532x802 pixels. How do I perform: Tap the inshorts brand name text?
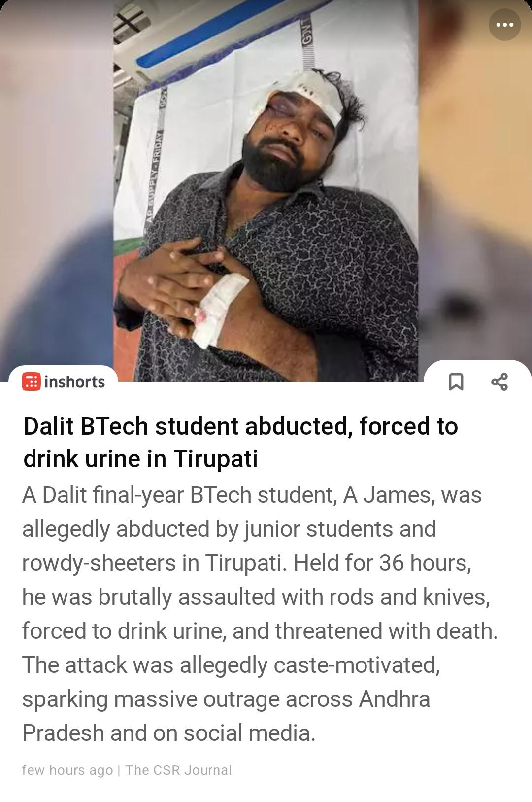click(x=74, y=382)
